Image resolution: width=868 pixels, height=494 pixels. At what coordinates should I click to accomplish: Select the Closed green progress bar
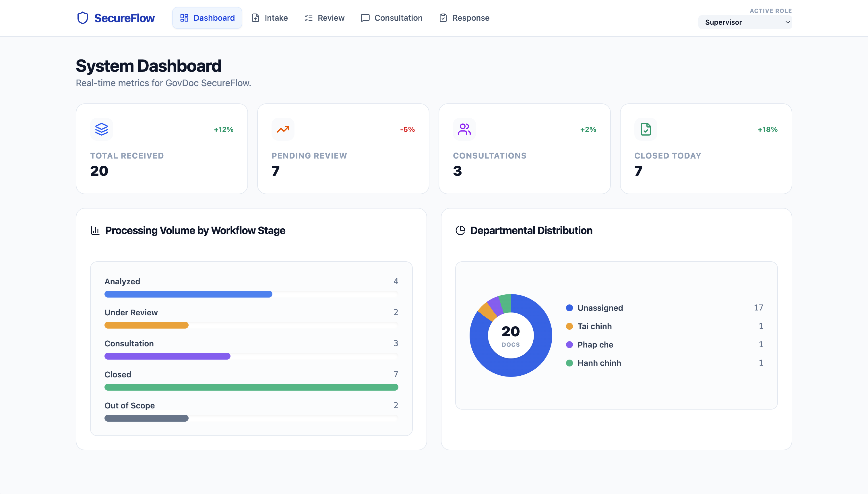tap(251, 387)
